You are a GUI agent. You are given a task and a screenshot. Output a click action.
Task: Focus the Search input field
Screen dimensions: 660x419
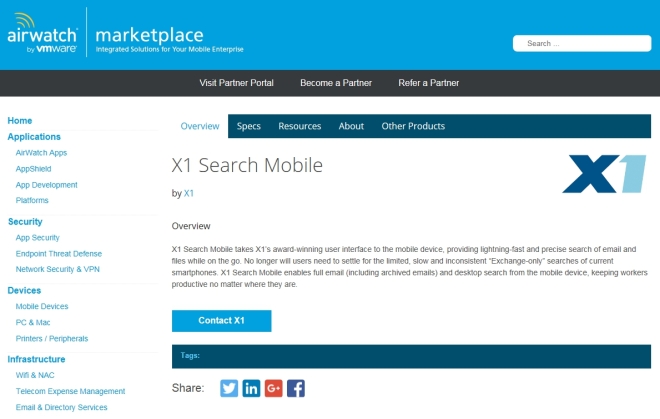click(582, 43)
